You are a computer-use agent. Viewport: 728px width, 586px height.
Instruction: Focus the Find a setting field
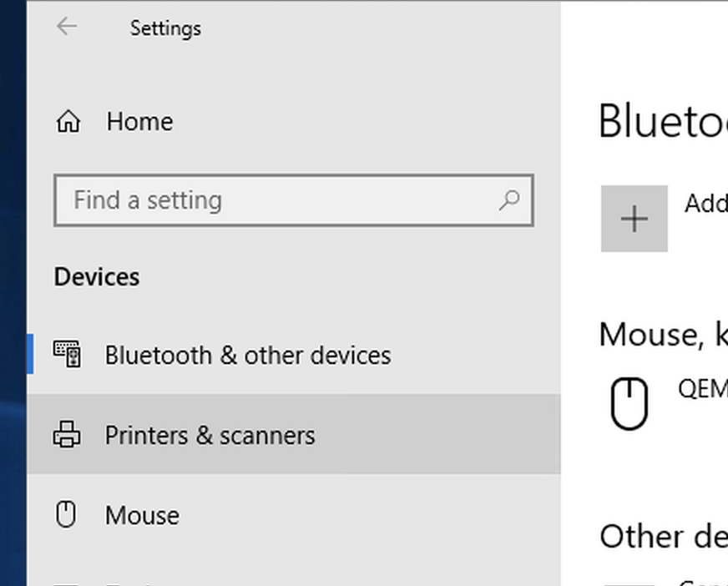coord(294,200)
